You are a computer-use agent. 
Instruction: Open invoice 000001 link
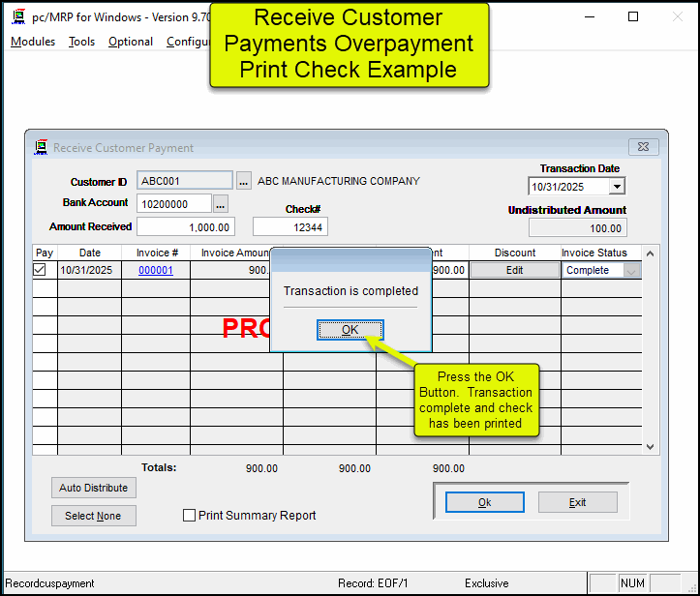tap(155, 271)
